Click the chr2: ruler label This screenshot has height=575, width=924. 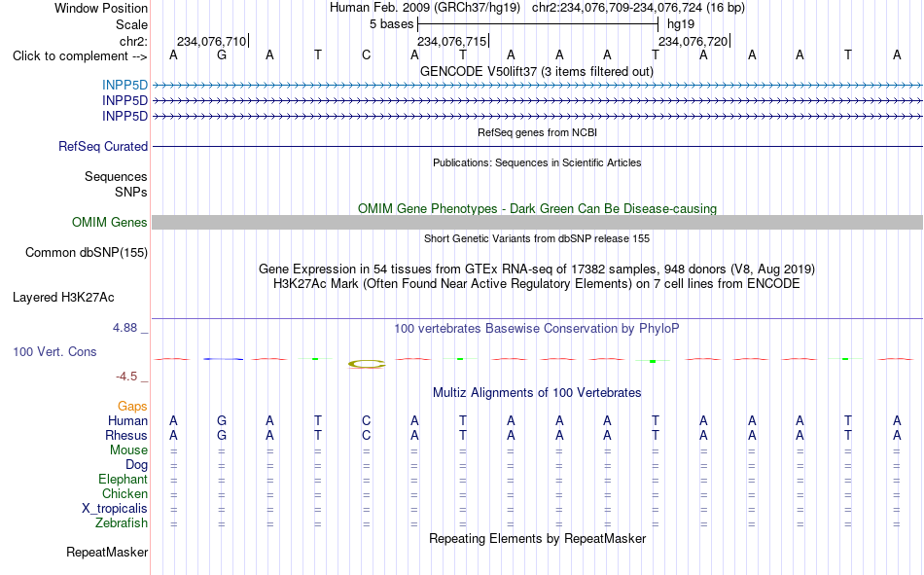click(x=133, y=41)
